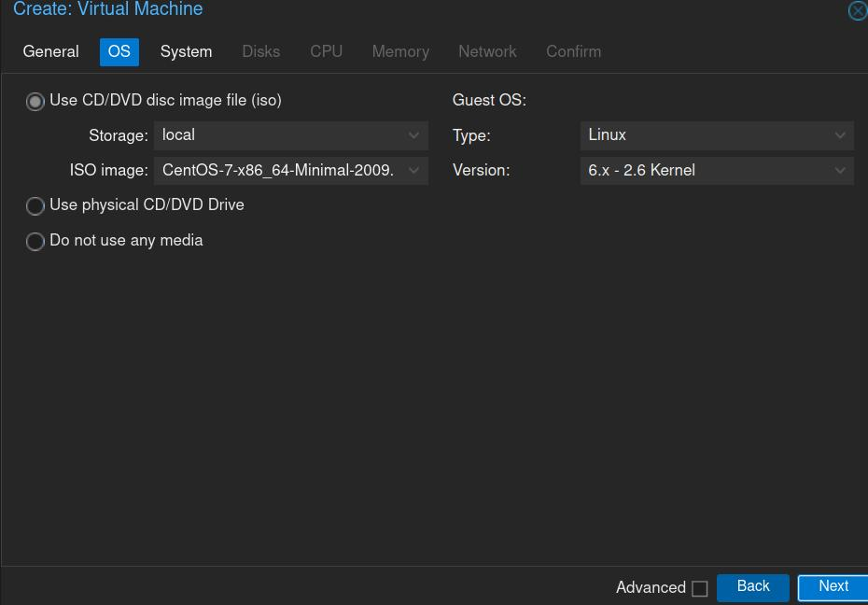This screenshot has height=605, width=868.
Task: Click the ISO image text field
Action: click(278, 171)
